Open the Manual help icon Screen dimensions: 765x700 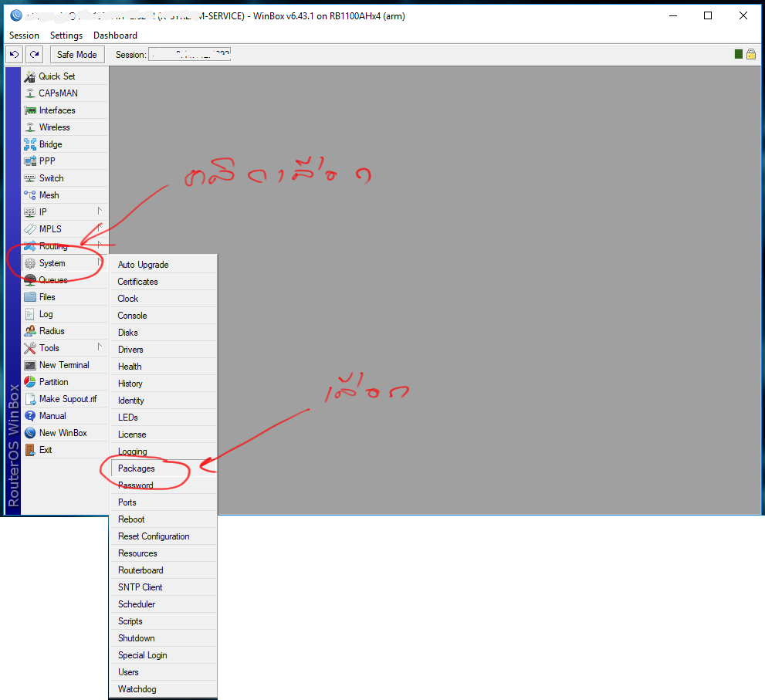(x=30, y=416)
